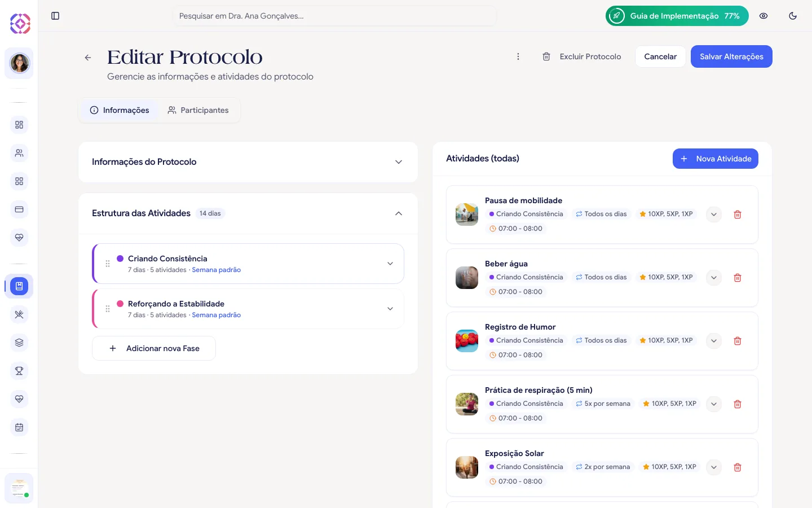Click the app logo in the sidebar

20,23
